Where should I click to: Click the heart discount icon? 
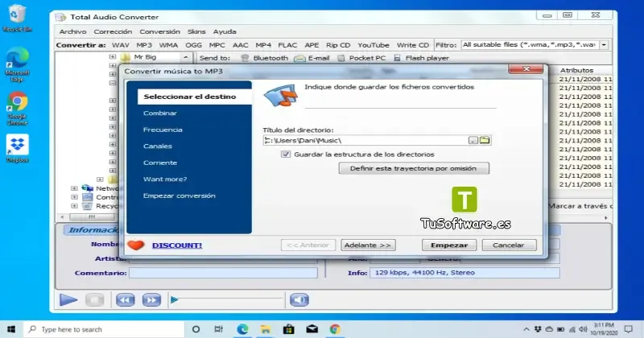tap(135, 245)
